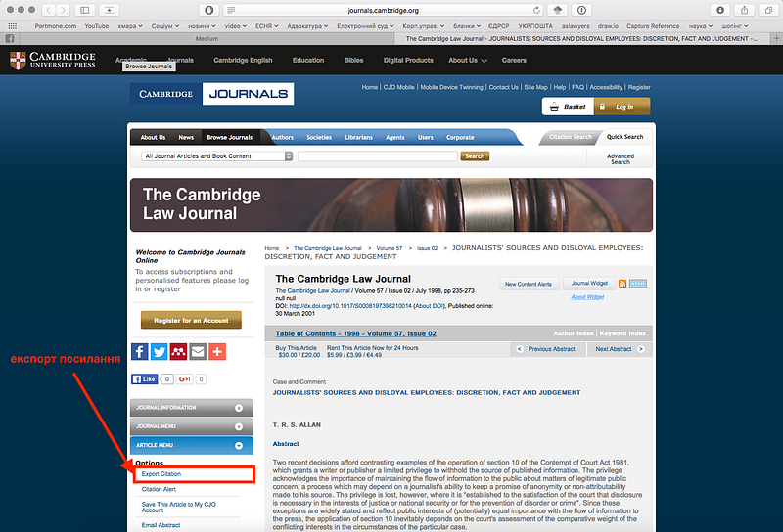Open the хмара bookmarks folder
783x532 pixels.
tap(130, 26)
